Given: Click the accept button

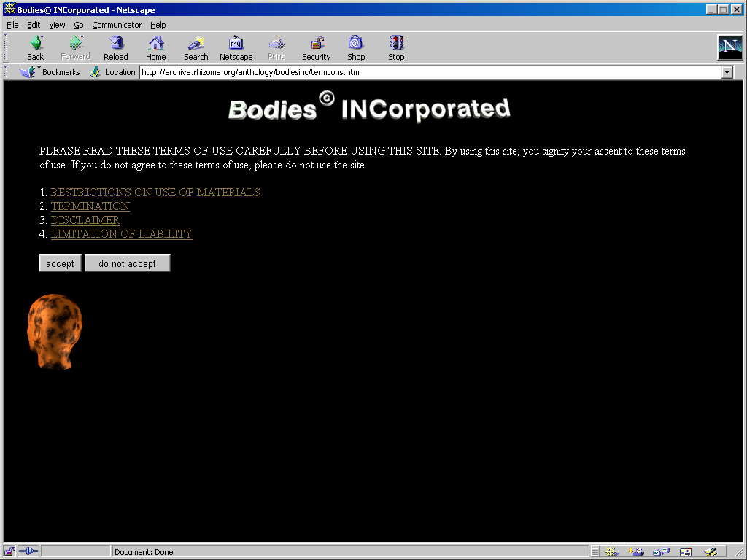Looking at the screenshot, I should [x=60, y=263].
